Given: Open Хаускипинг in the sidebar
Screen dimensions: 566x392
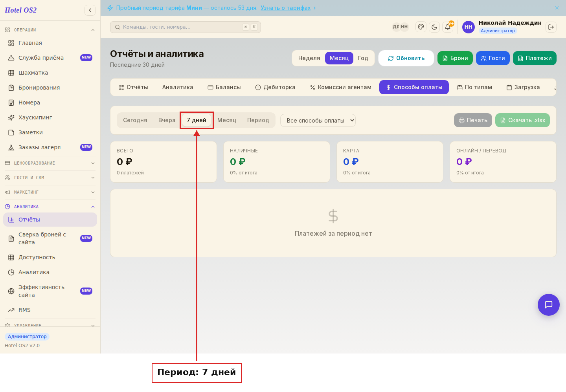Looking at the screenshot, I should (50, 117).
